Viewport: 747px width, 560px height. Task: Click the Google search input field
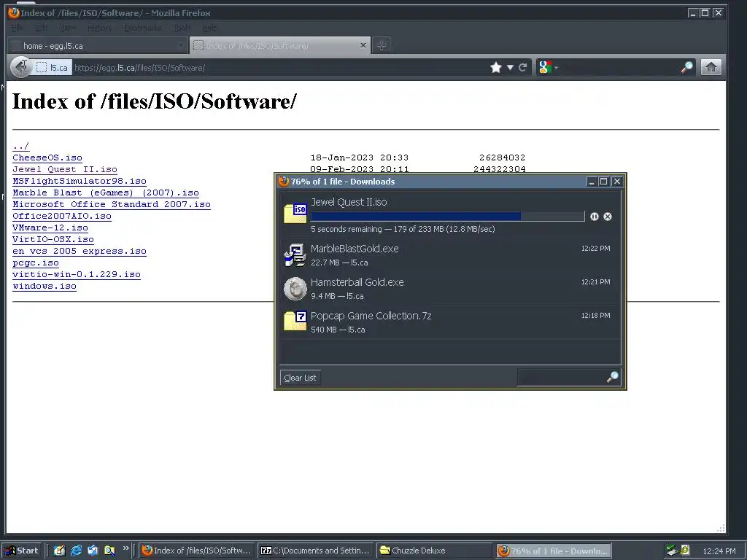pyautogui.click(x=619, y=68)
